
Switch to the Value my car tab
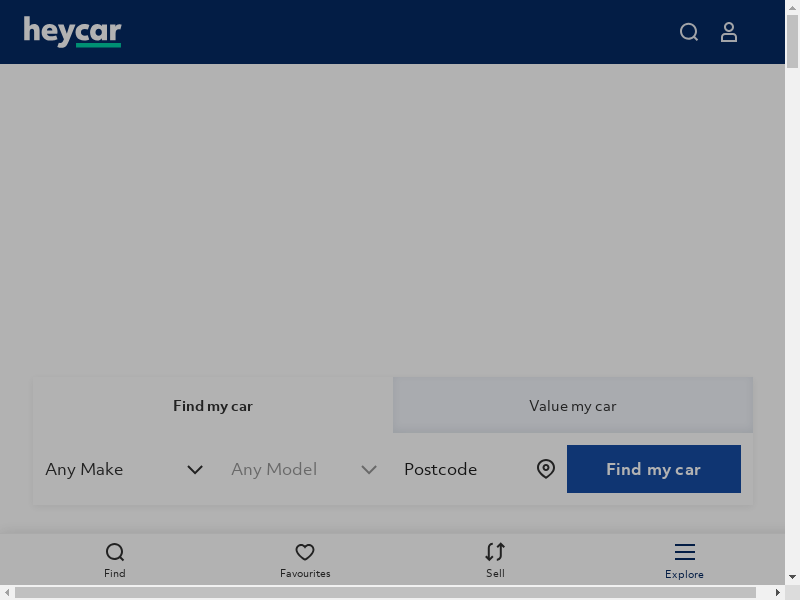click(x=573, y=406)
